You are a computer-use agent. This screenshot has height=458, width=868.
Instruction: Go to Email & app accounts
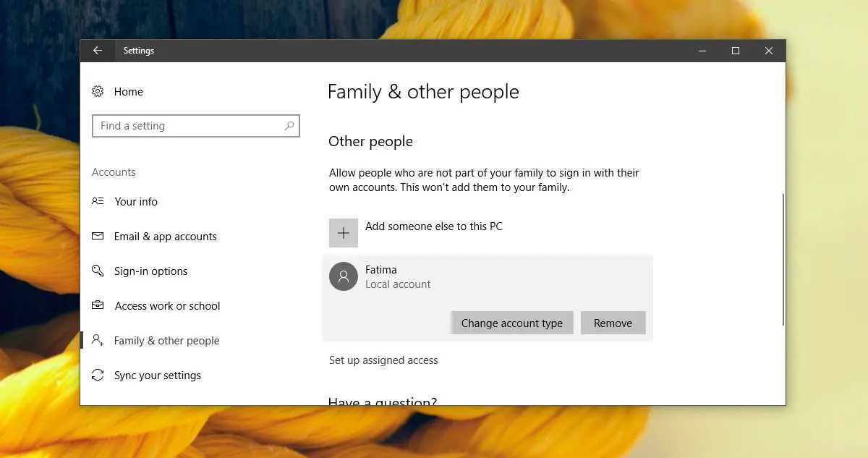166,237
